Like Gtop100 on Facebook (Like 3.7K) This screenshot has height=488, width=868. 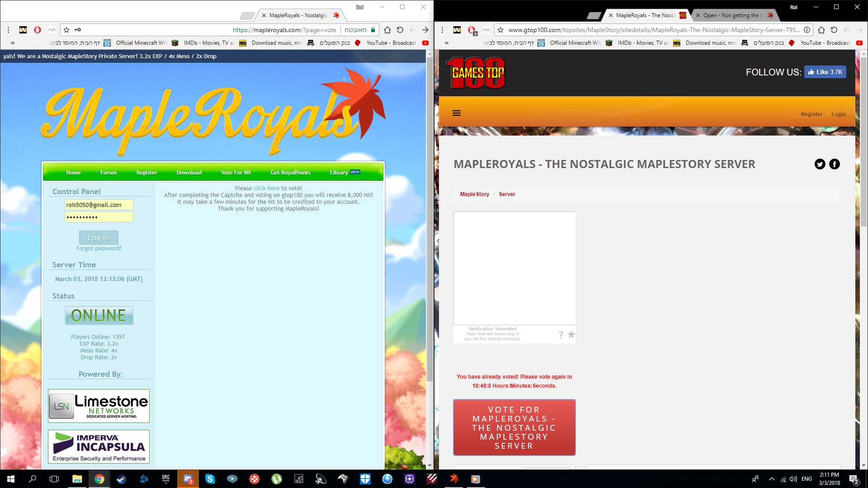(x=825, y=72)
